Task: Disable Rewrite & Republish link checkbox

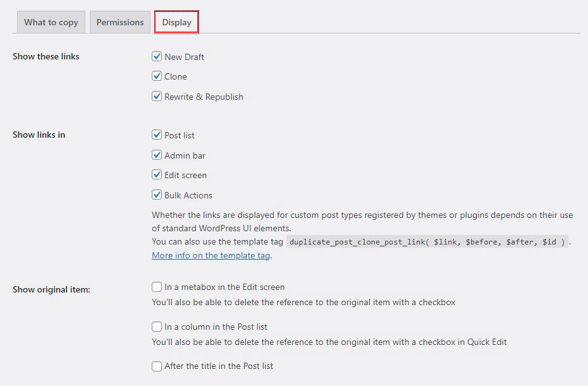Action: point(157,96)
